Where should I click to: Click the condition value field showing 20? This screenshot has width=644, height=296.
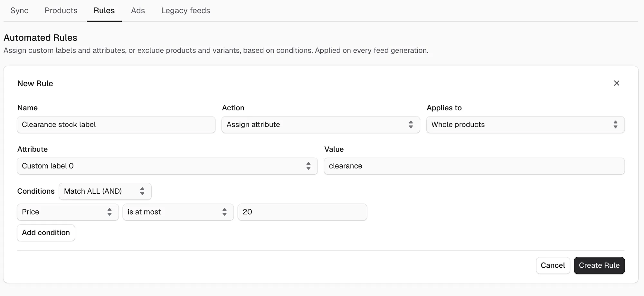tap(302, 212)
